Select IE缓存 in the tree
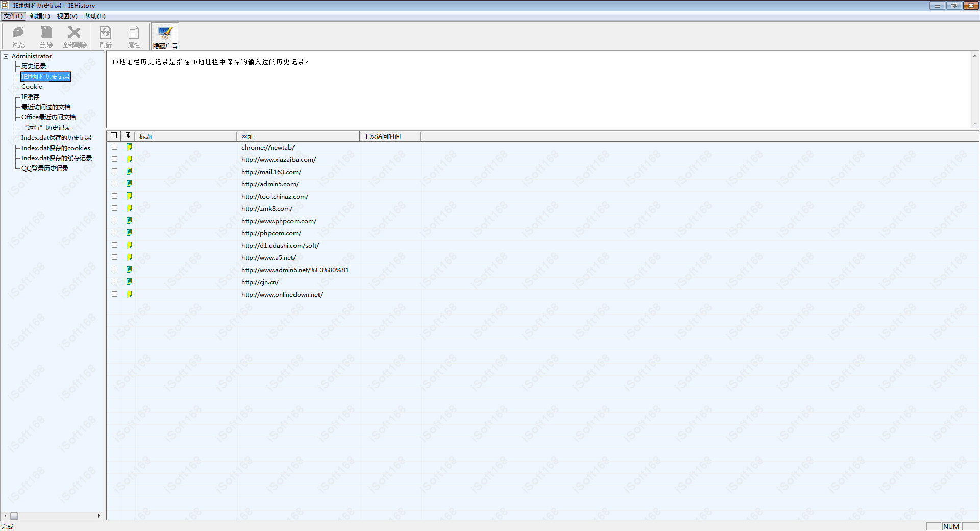This screenshot has height=531, width=980. (x=30, y=97)
